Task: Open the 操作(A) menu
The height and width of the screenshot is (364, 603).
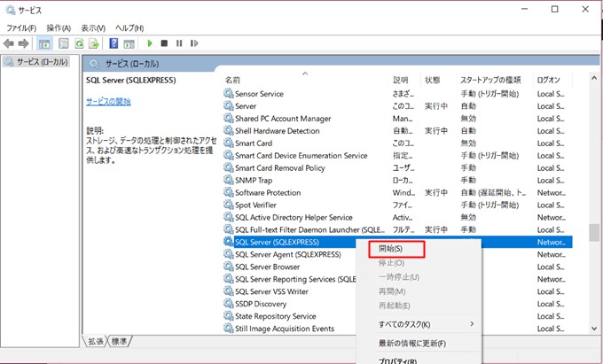Action: (59, 28)
